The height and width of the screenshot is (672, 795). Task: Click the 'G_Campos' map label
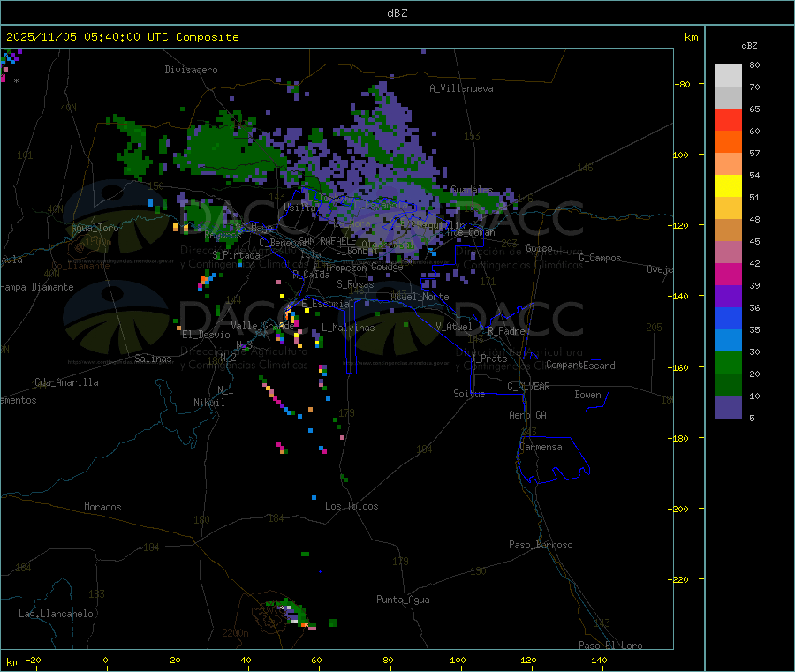coord(600,258)
